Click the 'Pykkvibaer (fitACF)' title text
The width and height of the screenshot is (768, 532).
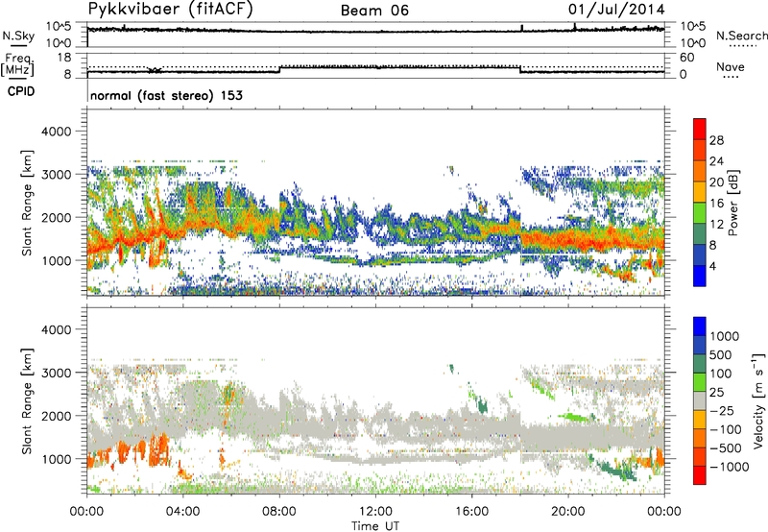(x=170, y=10)
